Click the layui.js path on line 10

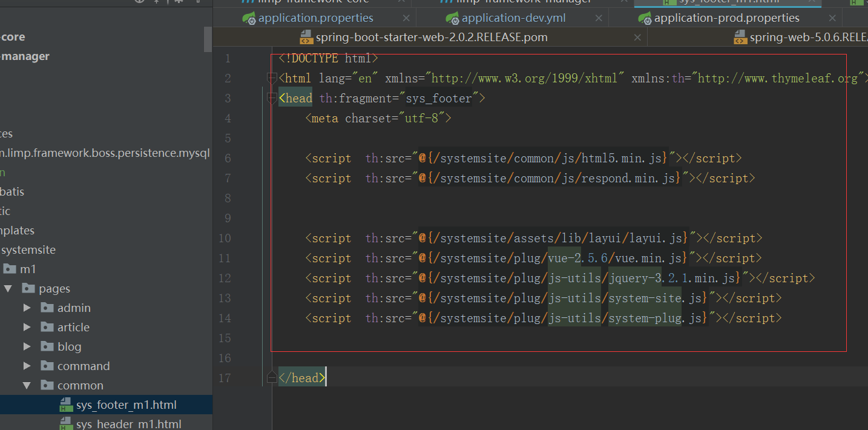click(553, 238)
